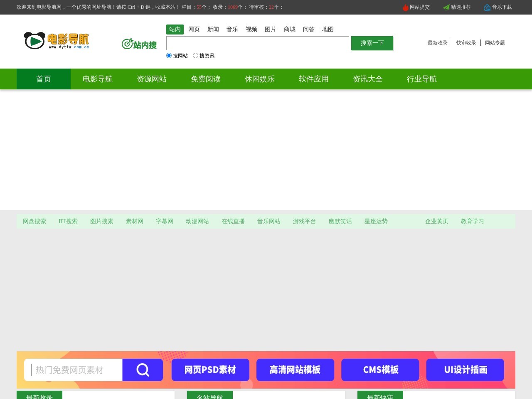532x399 pixels.
Task: Select the 最新收录 panel tab
Action: click(39, 395)
